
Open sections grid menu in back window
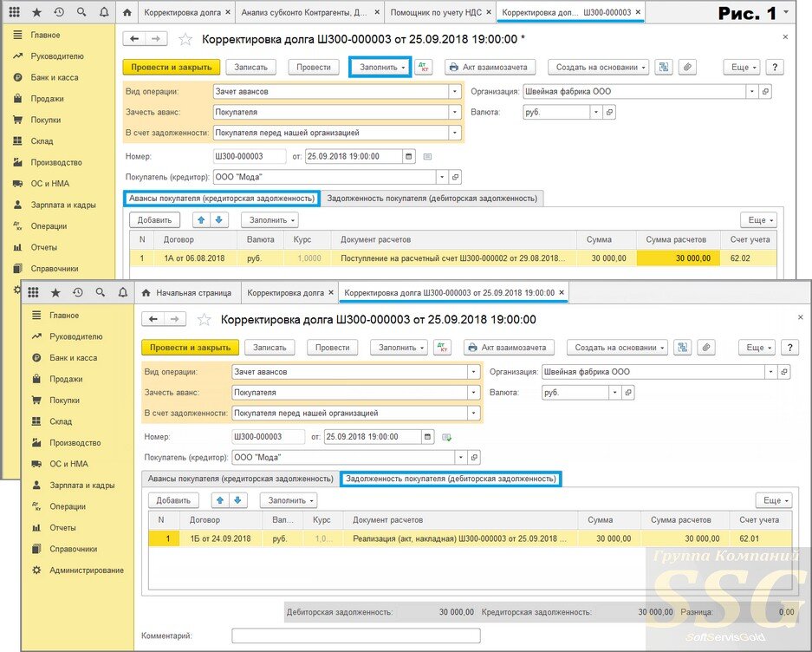pyautogui.click(x=15, y=12)
